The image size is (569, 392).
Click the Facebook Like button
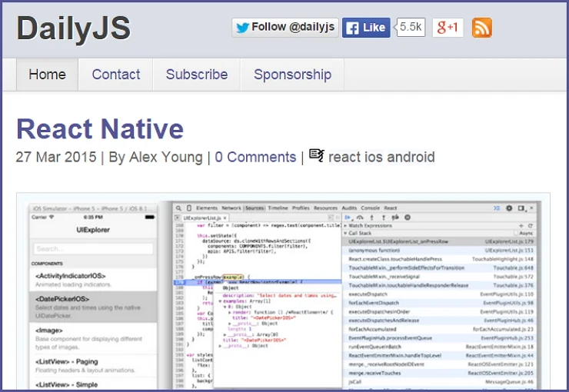coord(366,28)
